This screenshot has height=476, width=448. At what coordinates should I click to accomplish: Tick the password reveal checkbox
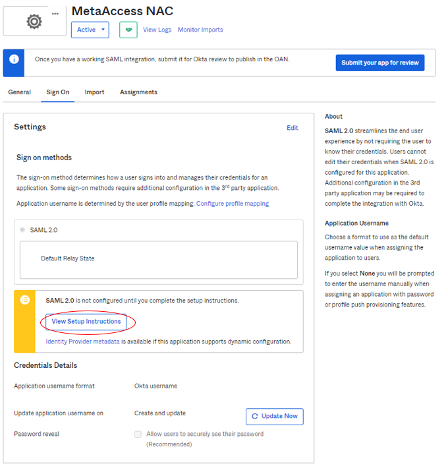(x=138, y=434)
